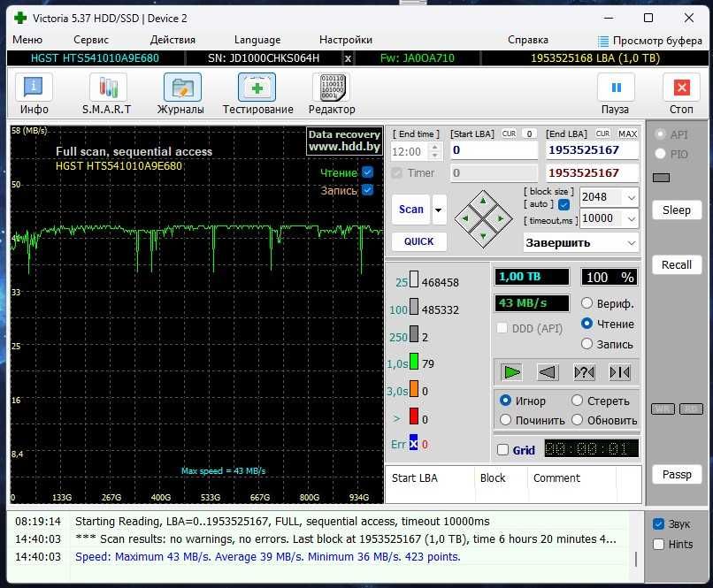Click the green cross Victoria app icon

[20, 18]
